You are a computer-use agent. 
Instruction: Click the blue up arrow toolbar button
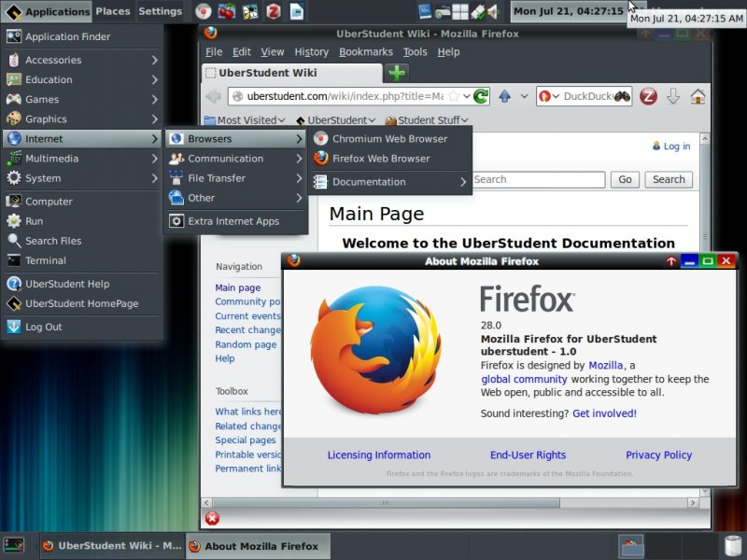pos(504,97)
